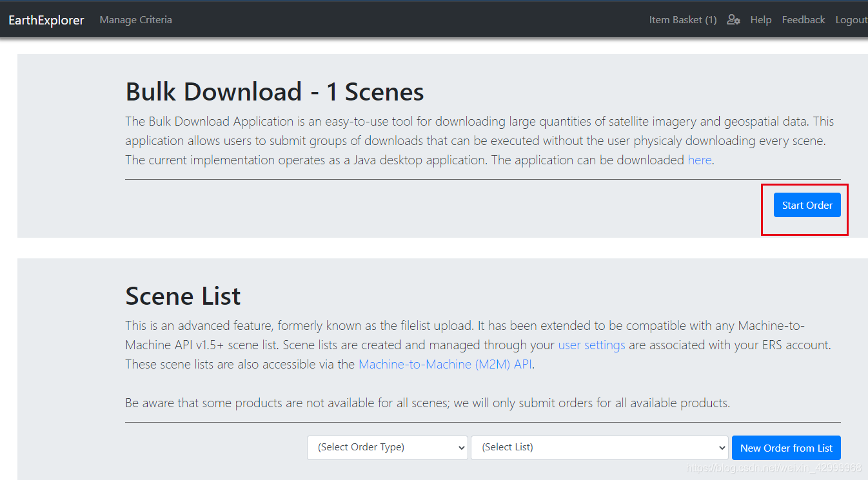Open the user settings gear icon
868x480 pixels.
[x=733, y=19]
